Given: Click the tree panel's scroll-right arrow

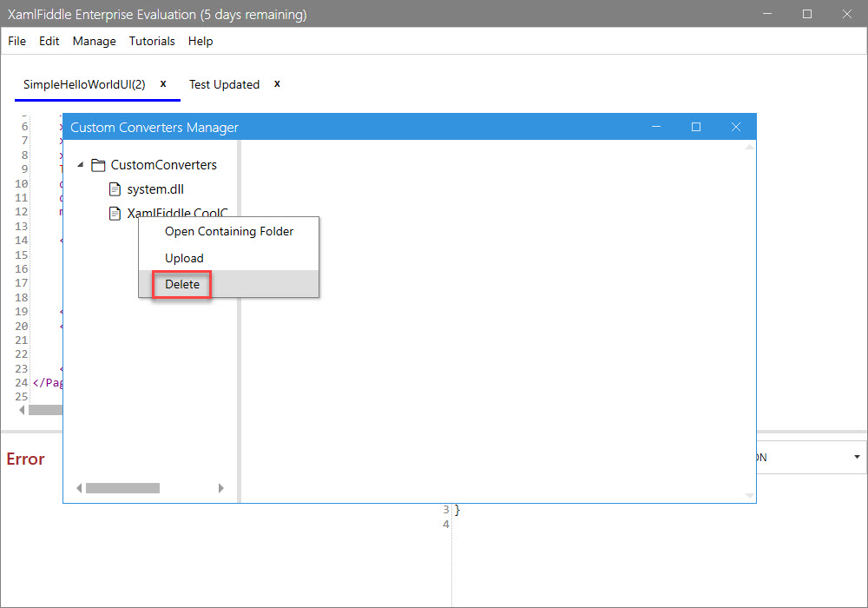Looking at the screenshot, I should point(220,488).
